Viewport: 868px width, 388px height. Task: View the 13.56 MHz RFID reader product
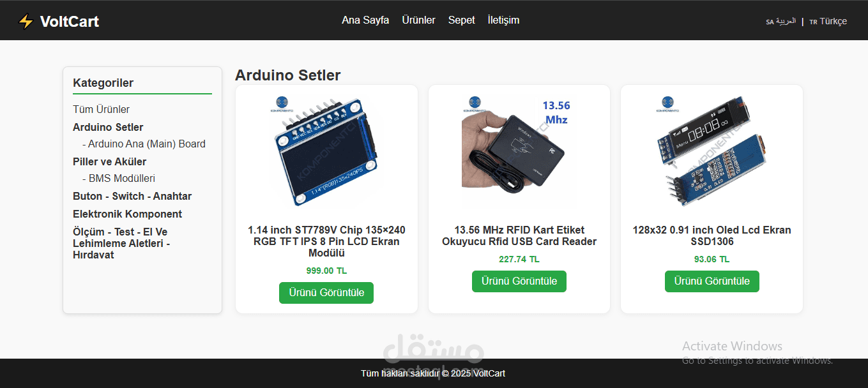(x=519, y=281)
